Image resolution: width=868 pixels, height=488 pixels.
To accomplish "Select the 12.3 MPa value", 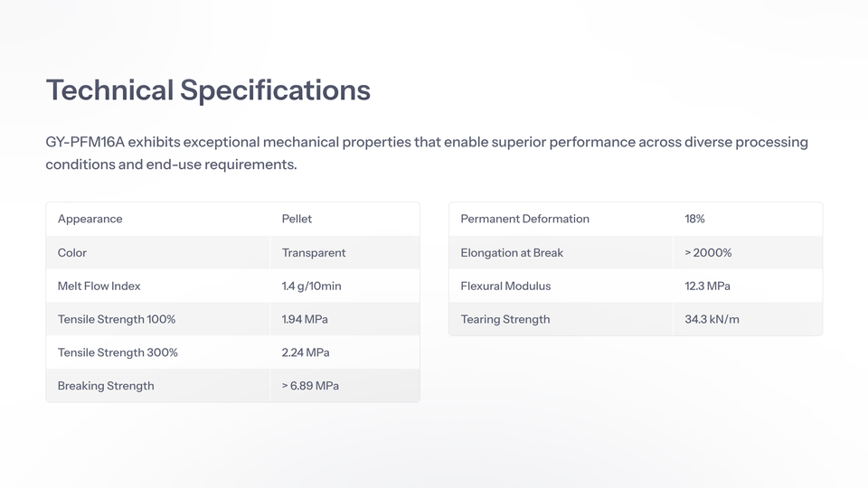I will [x=707, y=286].
